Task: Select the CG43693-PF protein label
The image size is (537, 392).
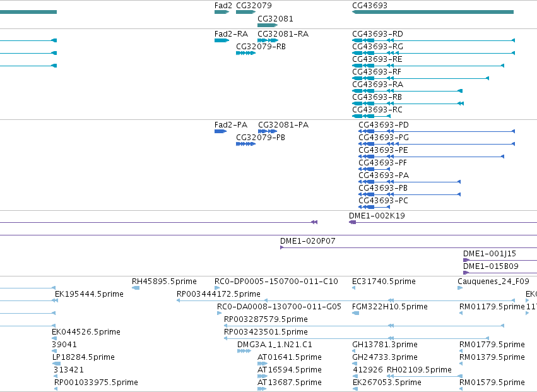Action: click(382, 163)
